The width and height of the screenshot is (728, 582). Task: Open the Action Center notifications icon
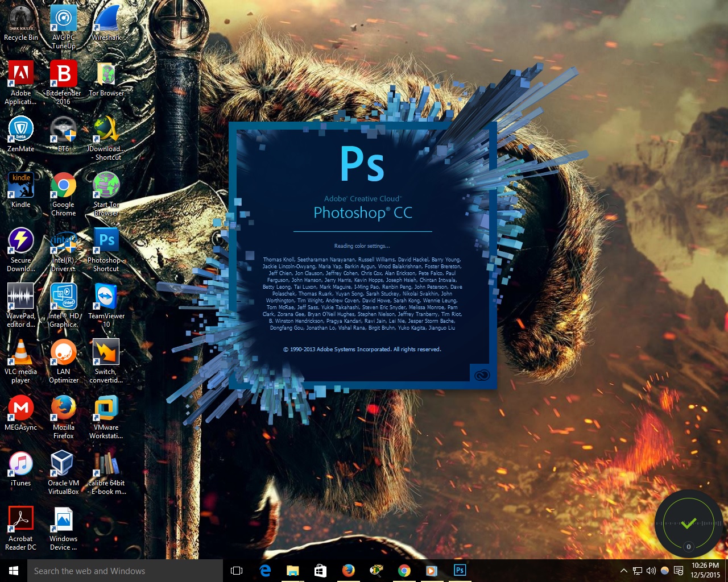pos(679,571)
